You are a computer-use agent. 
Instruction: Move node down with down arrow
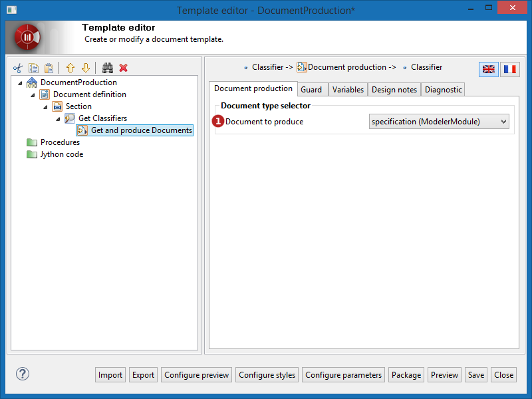(85, 68)
